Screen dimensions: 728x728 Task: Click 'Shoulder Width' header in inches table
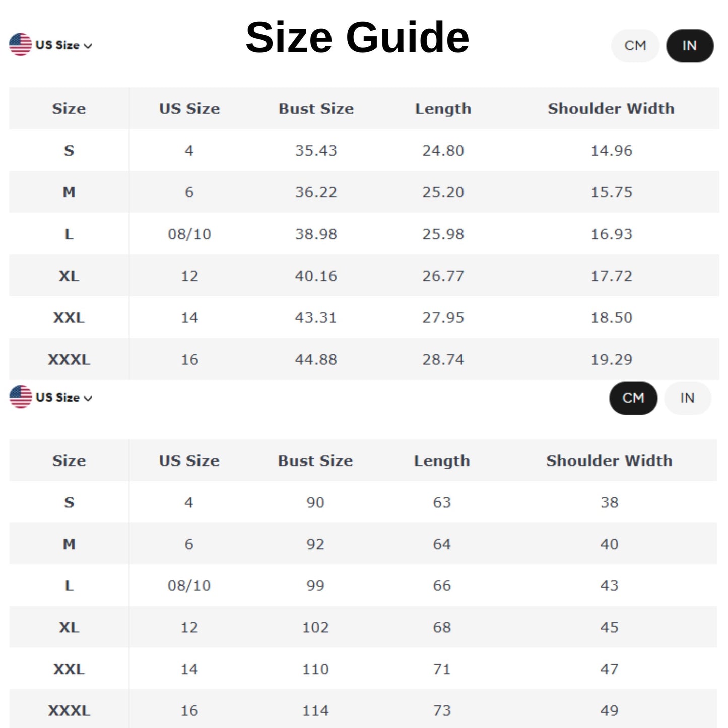pyautogui.click(x=611, y=109)
